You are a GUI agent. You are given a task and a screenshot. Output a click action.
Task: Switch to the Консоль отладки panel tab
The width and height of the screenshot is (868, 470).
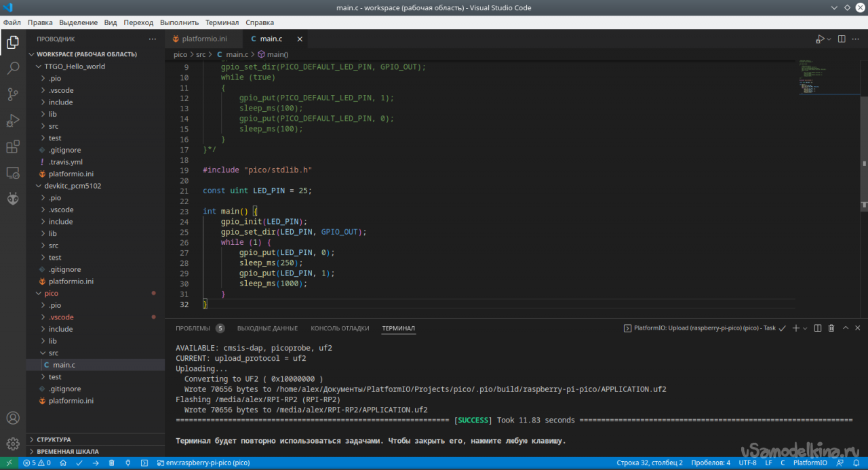point(340,328)
